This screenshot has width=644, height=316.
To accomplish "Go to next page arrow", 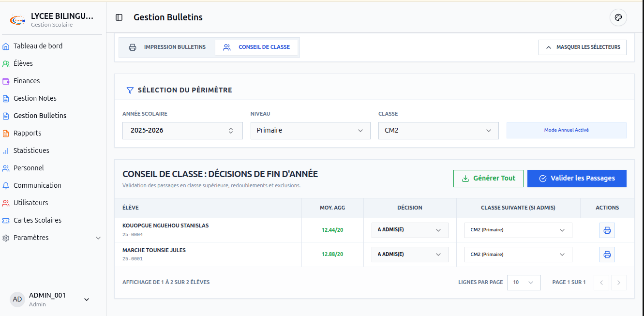I will (619, 283).
